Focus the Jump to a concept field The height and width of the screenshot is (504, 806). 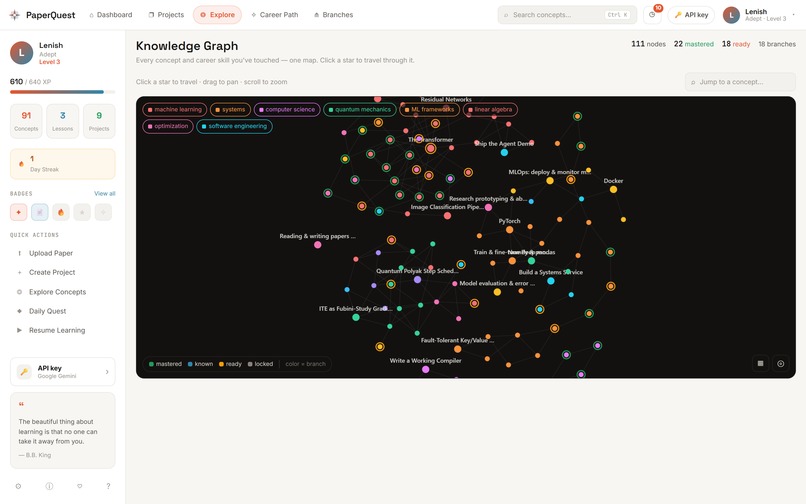(740, 82)
